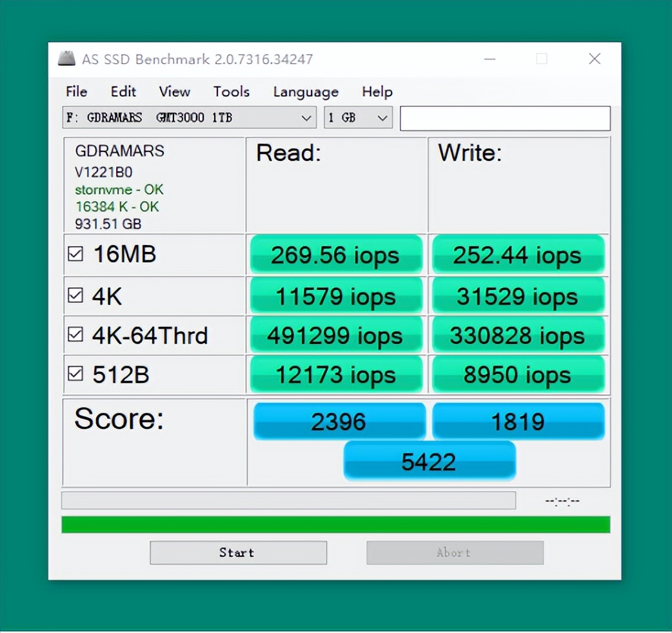This screenshot has width=672, height=633.
Task: Open the Edit menu
Action: 123,92
